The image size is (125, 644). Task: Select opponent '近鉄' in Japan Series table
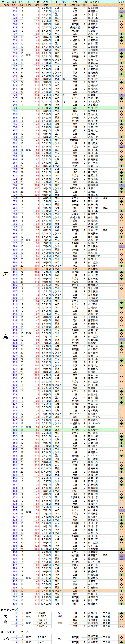tap(60, 617)
